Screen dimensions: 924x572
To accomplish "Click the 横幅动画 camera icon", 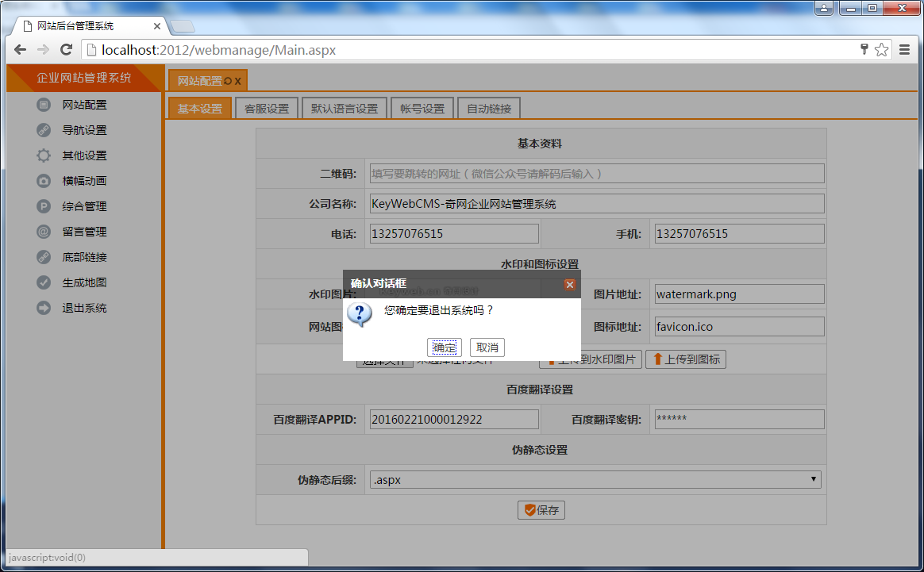I will coord(44,181).
